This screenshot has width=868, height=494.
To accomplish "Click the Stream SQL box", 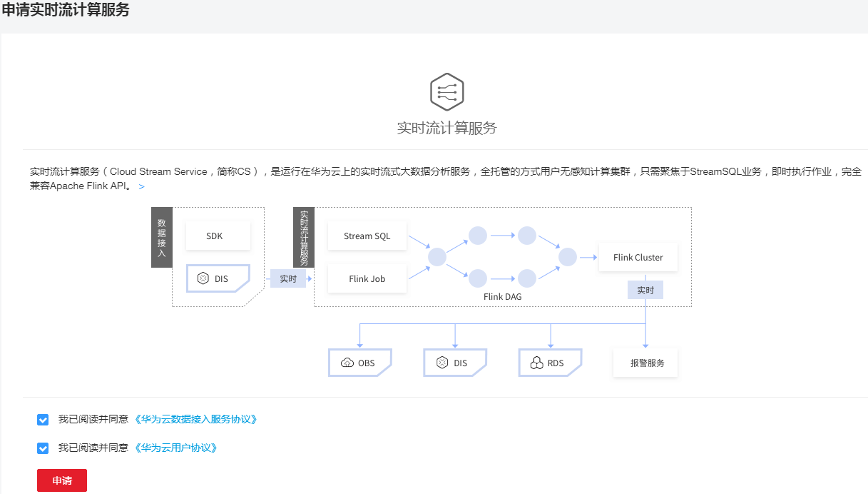I will (x=367, y=236).
